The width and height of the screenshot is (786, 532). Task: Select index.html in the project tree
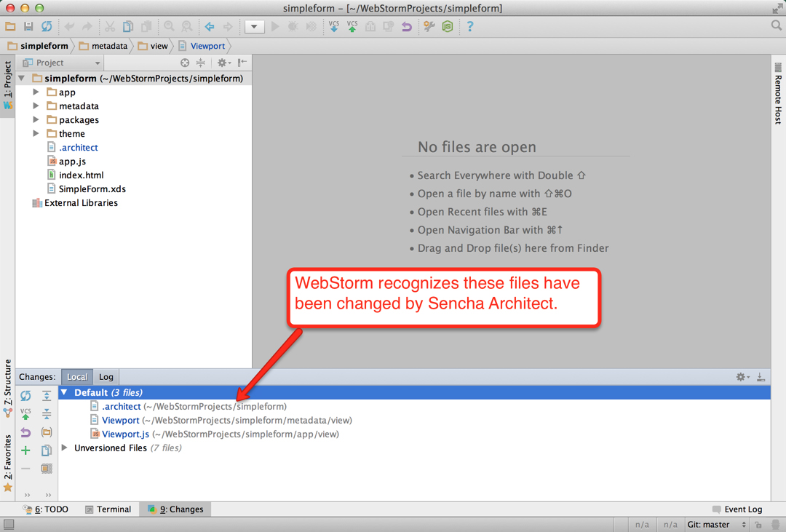(82, 175)
